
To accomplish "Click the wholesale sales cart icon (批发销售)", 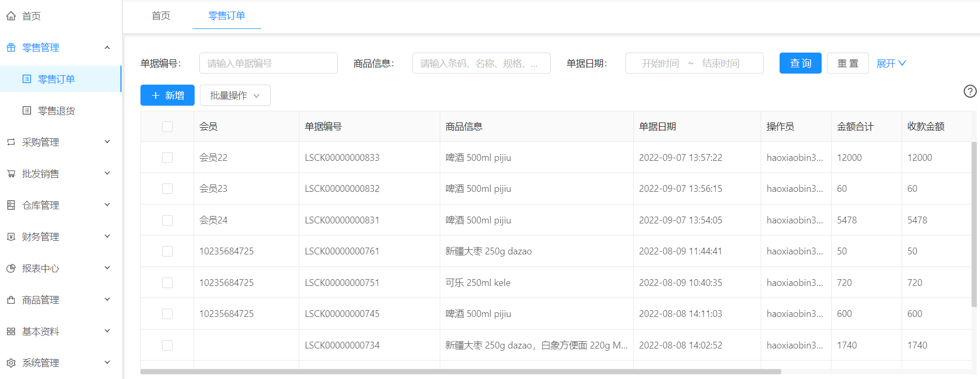I will pyautogui.click(x=11, y=174).
